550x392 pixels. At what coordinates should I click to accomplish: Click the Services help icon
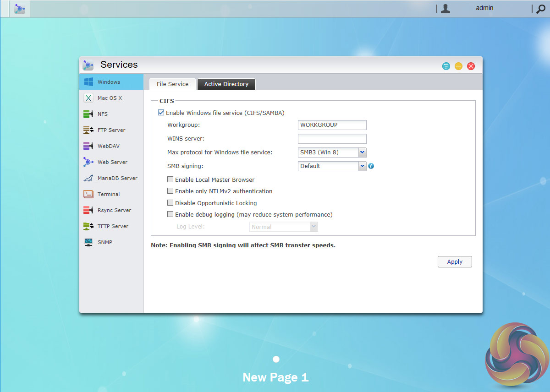coord(446,66)
